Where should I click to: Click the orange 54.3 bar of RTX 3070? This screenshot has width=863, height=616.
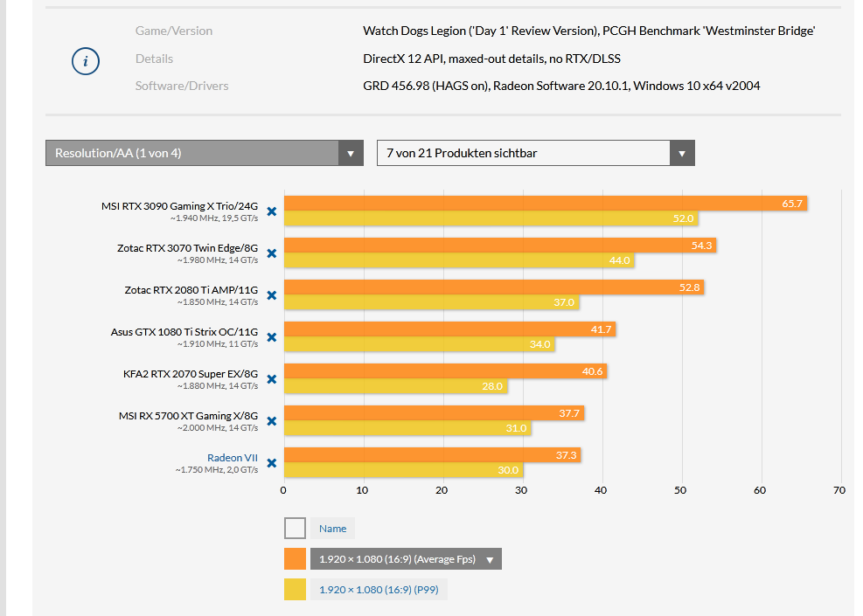(x=500, y=246)
